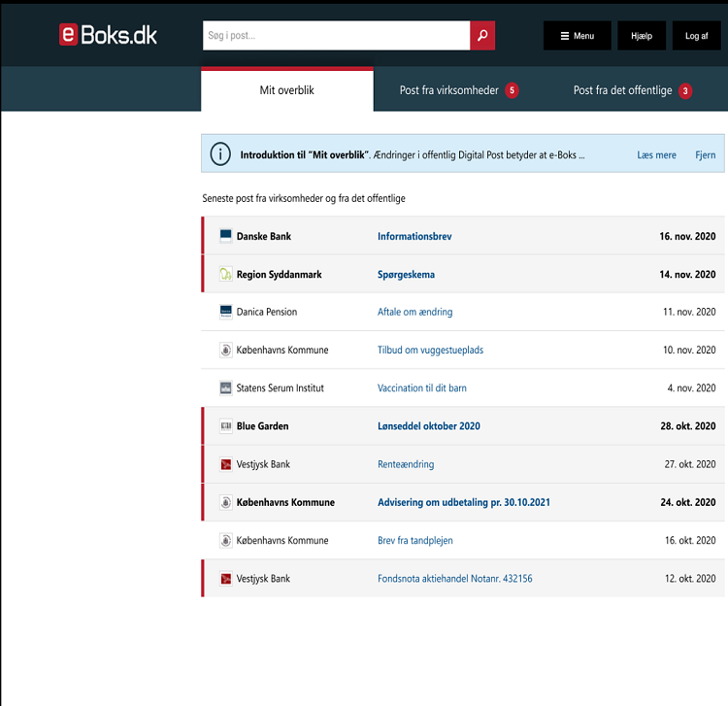Open the Tilbud om vuggestueplads message
The width and height of the screenshot is (728, 706).
pyautogui.click(x=430, y=350)
